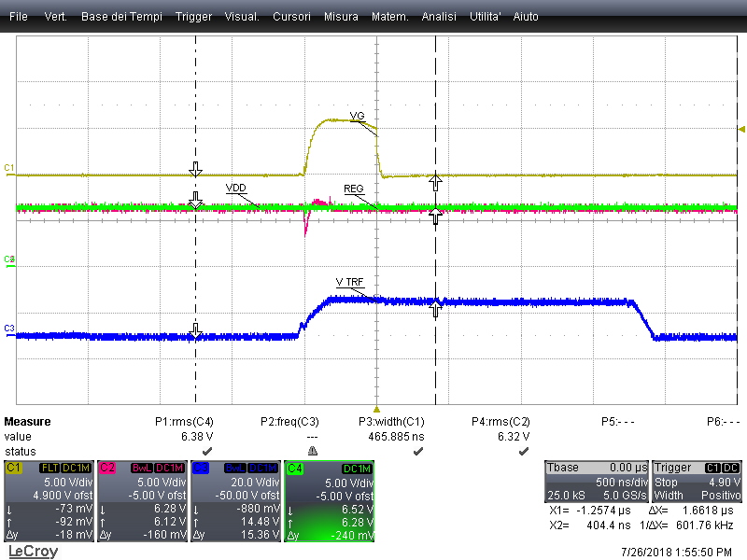Open the Trigger menu
This screenshot has width=747, height=560.
pos(193,17)
